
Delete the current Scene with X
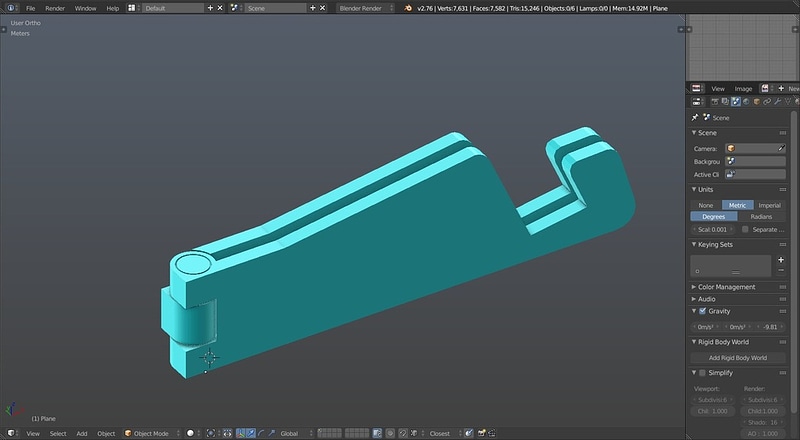[x=322, y=8]
